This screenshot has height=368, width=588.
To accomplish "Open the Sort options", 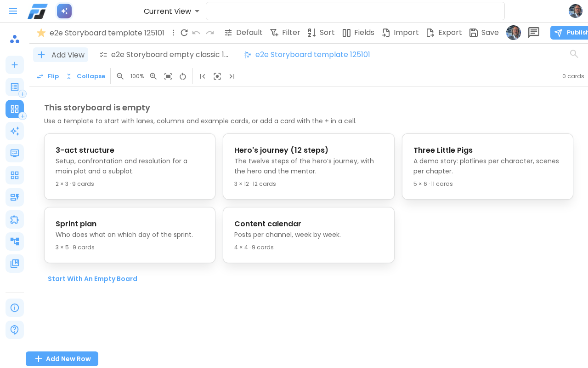I will [x=321, y=33].
